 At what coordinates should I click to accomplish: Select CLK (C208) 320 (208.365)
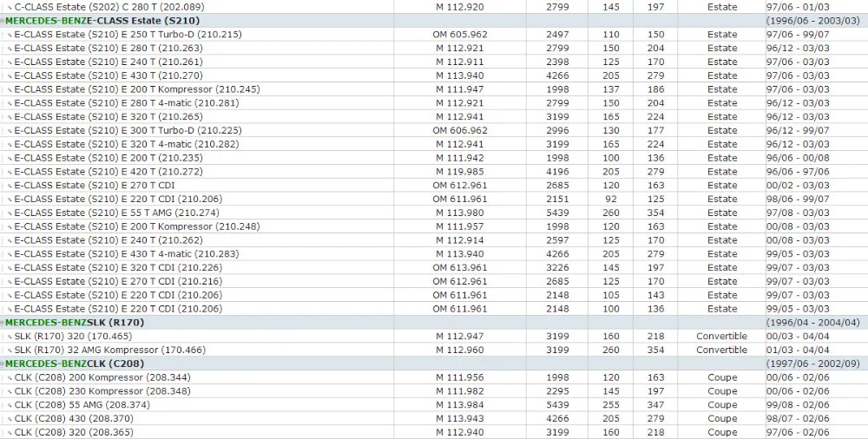74,432
